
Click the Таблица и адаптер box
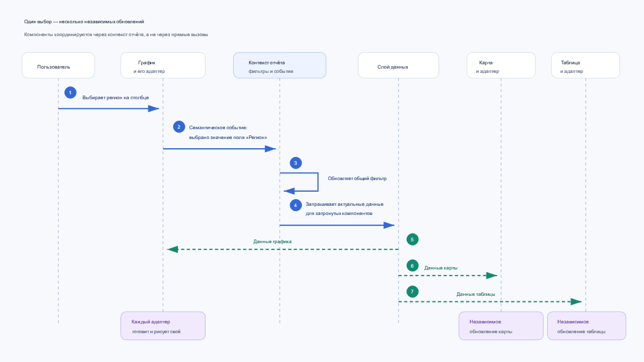pyautogui.click(x=586, y=65)
